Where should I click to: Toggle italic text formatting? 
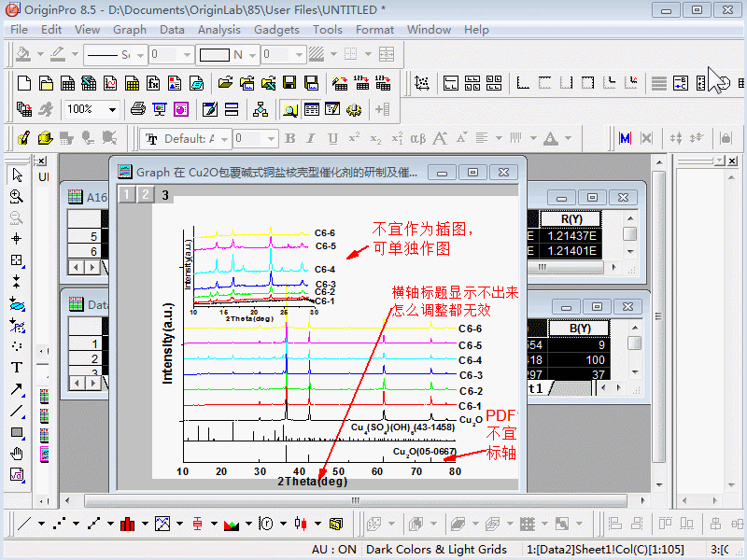[x=310, y=138]
